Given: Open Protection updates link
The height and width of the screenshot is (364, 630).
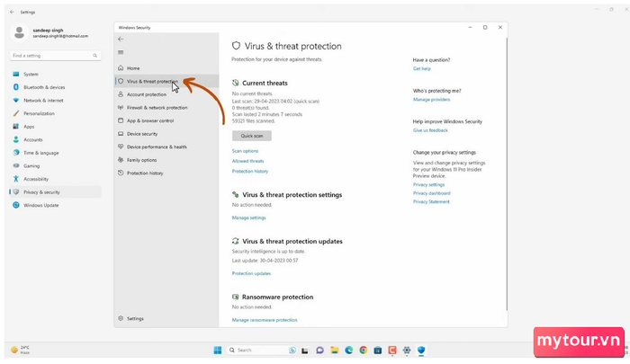Looking at the screenshot, I should tap(251, 273).
